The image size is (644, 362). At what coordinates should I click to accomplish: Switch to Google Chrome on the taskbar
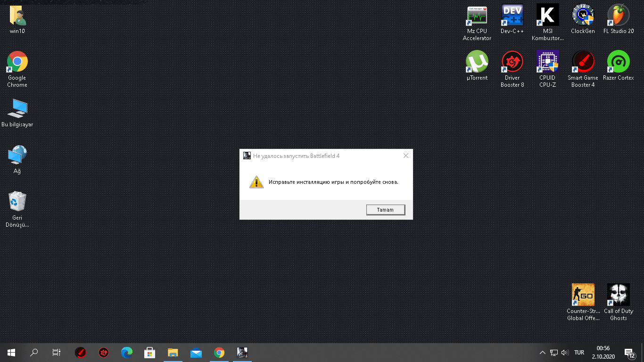(219, 353)
